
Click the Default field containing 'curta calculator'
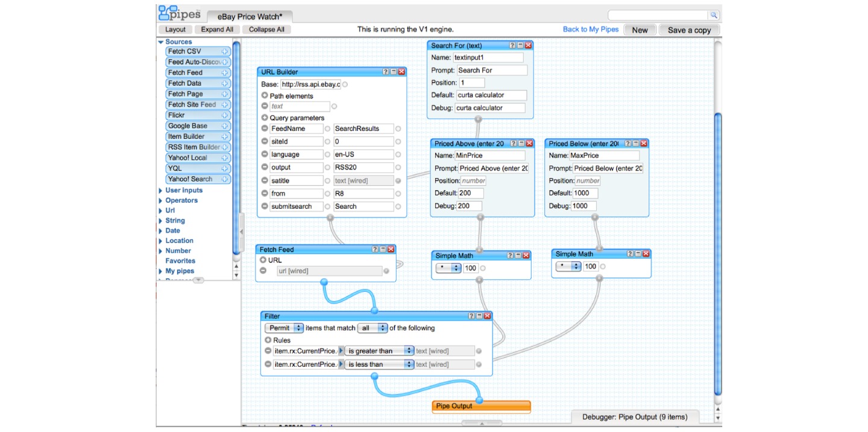491,95
